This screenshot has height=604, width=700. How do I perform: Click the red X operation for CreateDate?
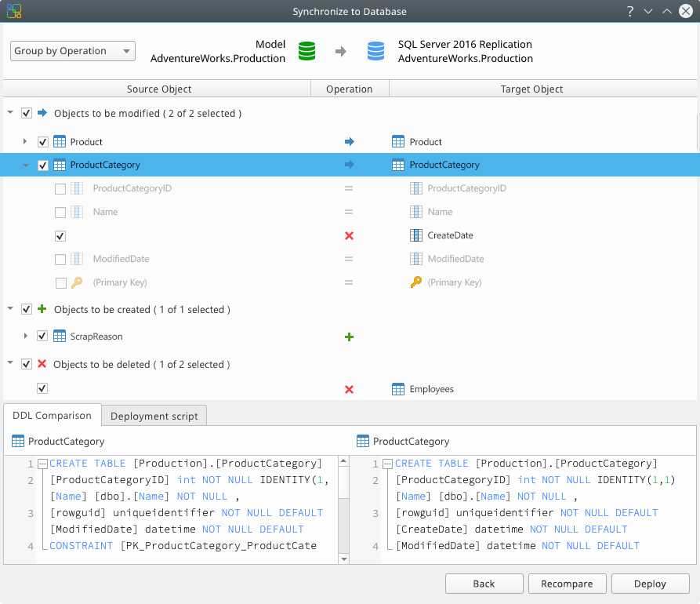pyautogui.click(x=349, y=235)
